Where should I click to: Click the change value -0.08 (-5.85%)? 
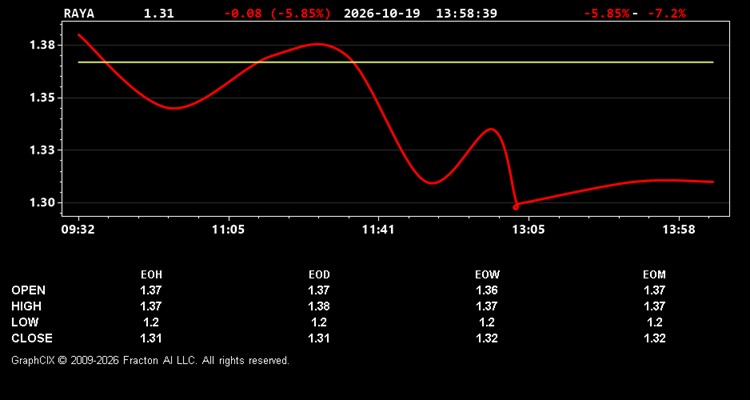pos(277,13)
